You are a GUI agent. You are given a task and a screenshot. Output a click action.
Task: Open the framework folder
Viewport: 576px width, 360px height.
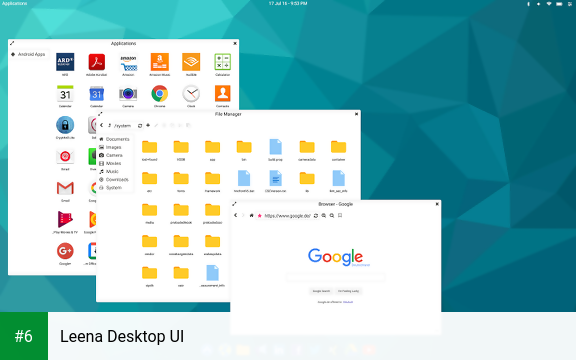(212, 179)
